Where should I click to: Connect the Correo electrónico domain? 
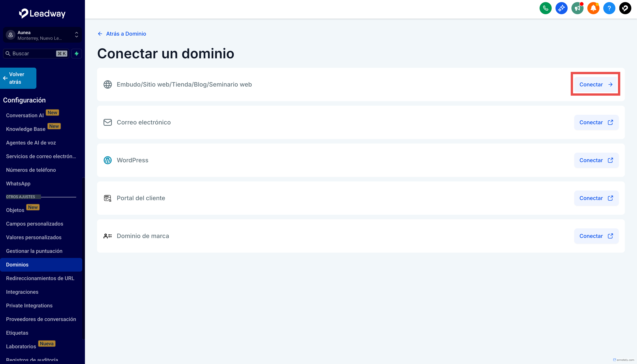[596, 123]
